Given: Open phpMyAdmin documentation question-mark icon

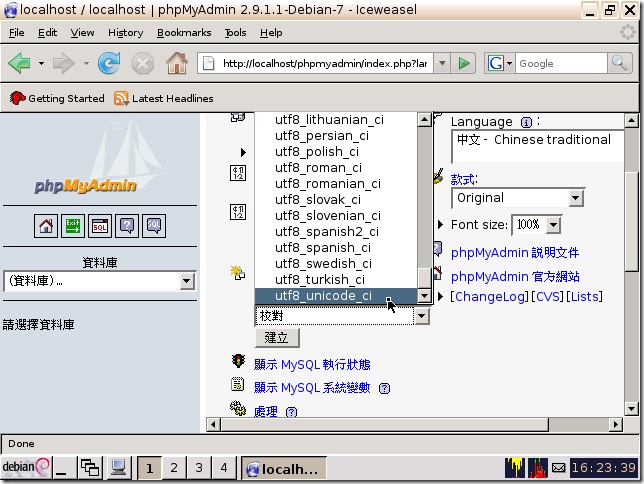Looking at the screenshot, I should point(127,226).
